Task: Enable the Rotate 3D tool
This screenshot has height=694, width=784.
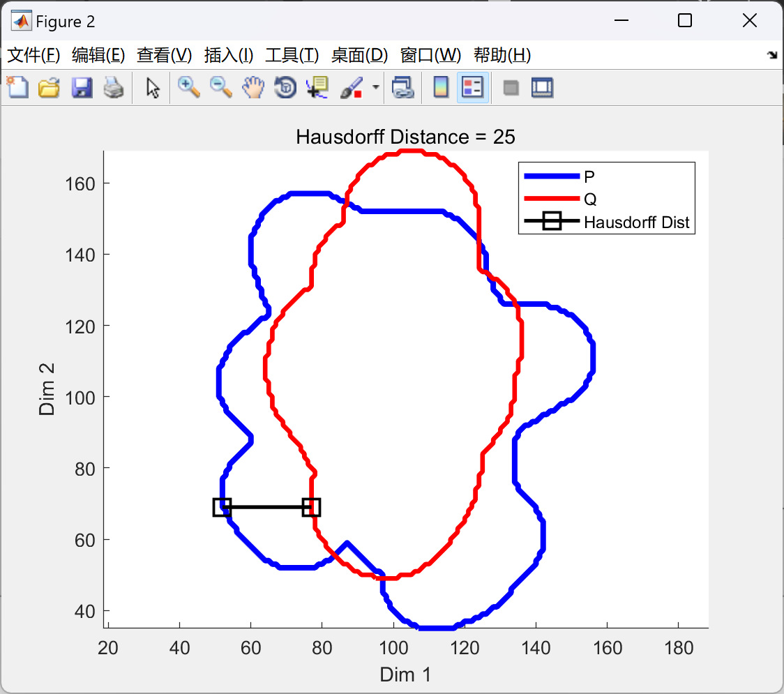Action: (285, 87)
